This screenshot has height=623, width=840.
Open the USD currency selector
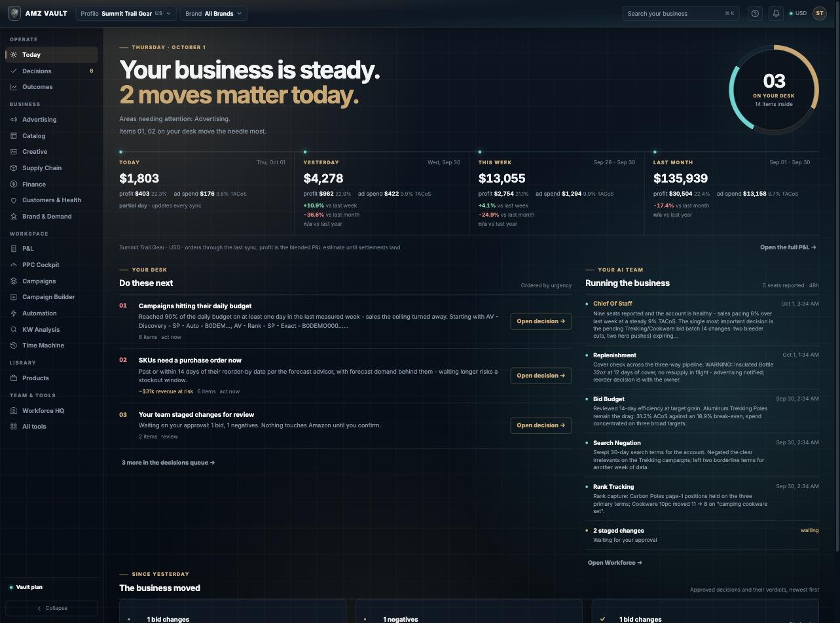(798, 13)
